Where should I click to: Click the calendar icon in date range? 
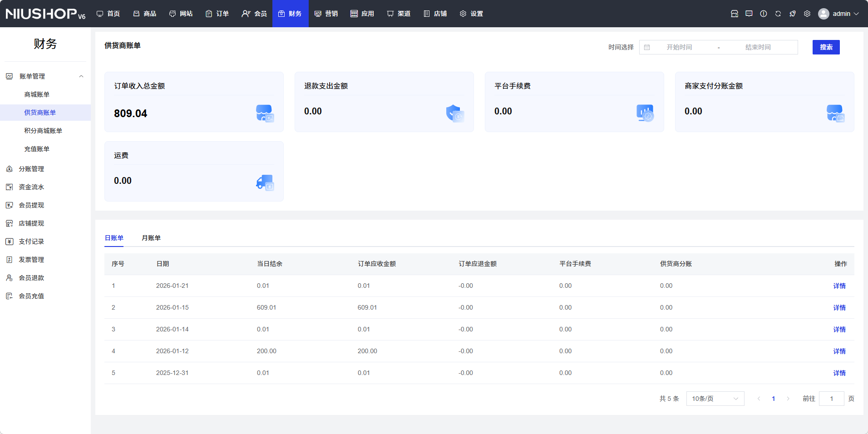(x=647, y=47)
